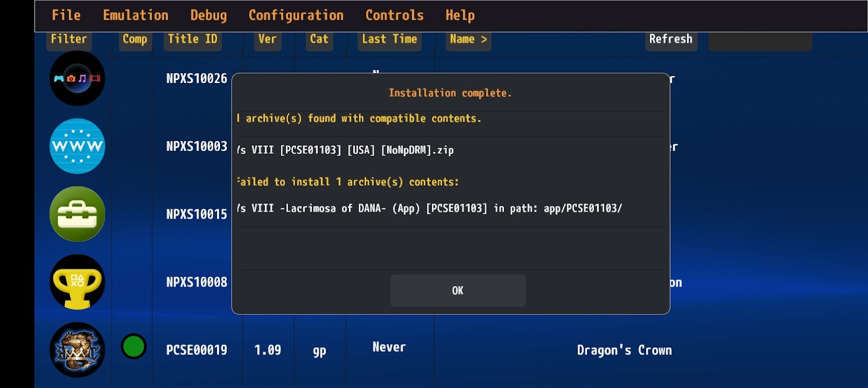This screenshot has width=868, height=388.
Task: Open the Emulation menu
Action: coord(136,15)
